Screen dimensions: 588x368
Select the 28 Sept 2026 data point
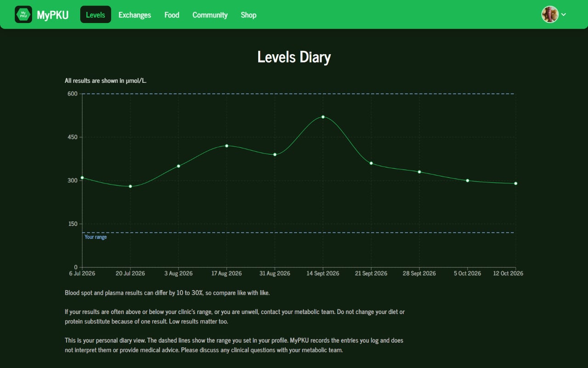(x=419, y=172)
